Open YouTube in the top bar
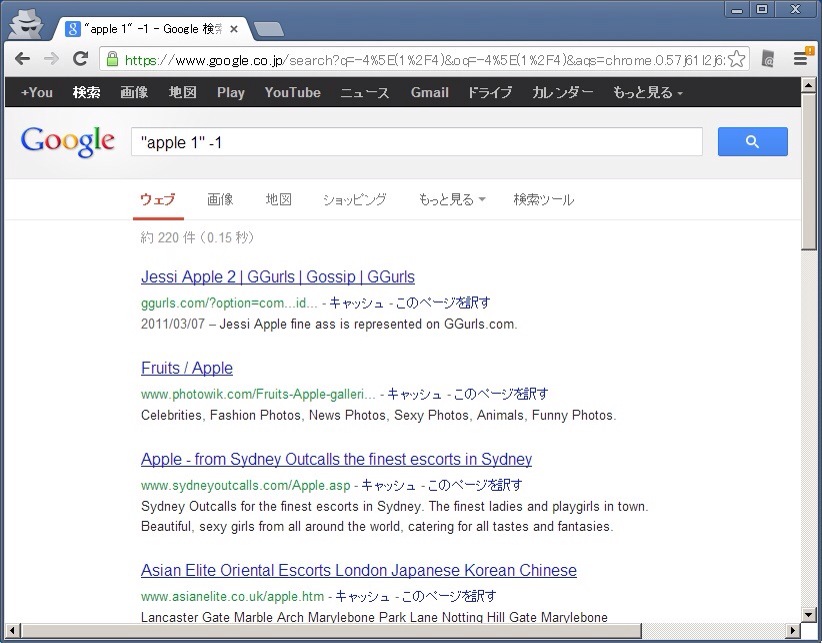822x643 pixels. click(x=293, y=93)
